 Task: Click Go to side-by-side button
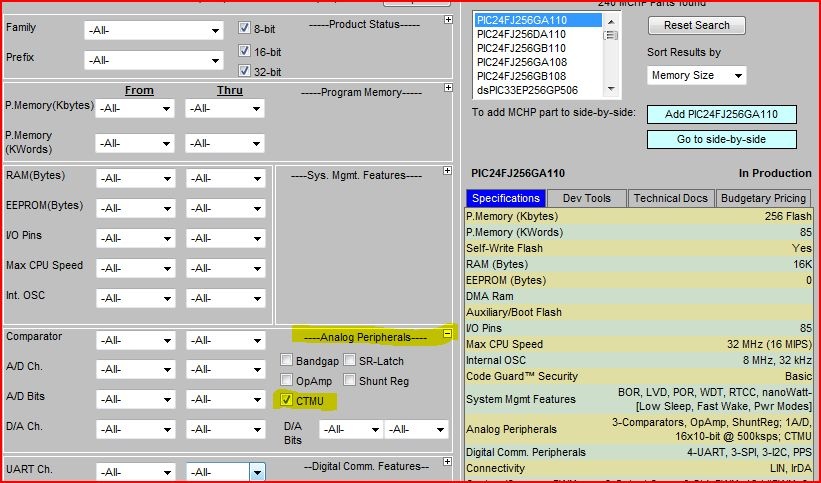[x=722, y=139]
